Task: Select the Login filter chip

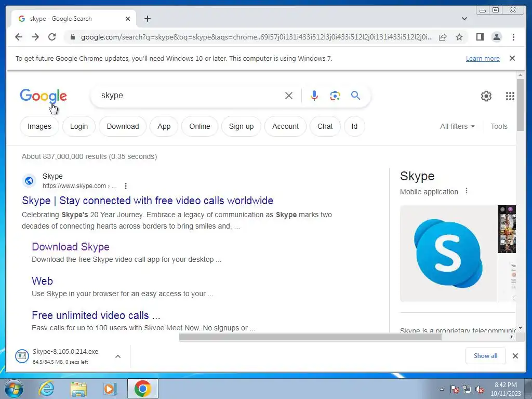Action: tap(79, 126)
